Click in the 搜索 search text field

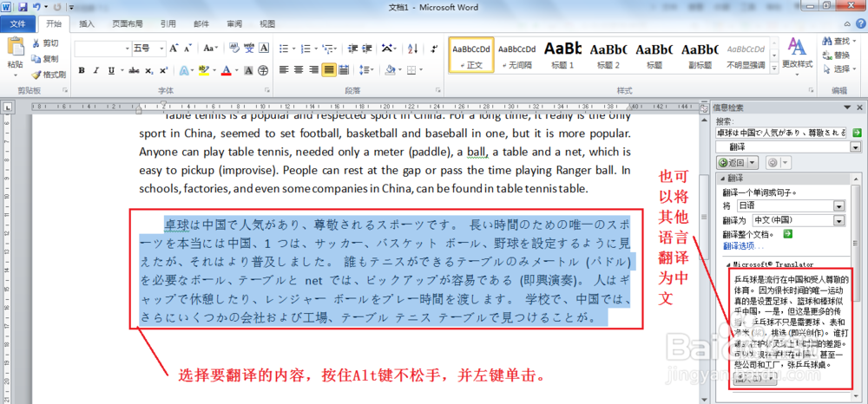[782, 133]
